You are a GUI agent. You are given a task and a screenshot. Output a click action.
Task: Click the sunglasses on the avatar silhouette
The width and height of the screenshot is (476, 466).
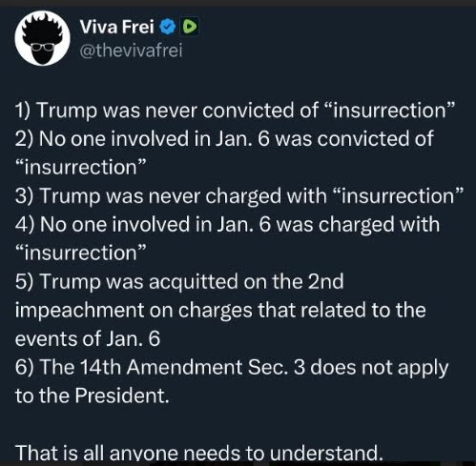pyautogui.click(x=43, y=47)
